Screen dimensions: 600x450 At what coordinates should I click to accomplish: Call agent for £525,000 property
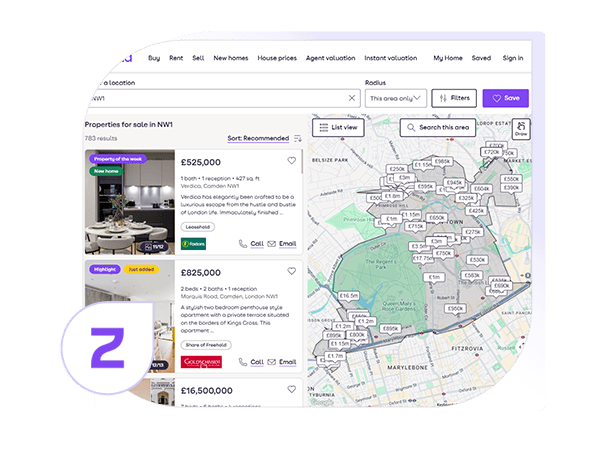point(251,244)
